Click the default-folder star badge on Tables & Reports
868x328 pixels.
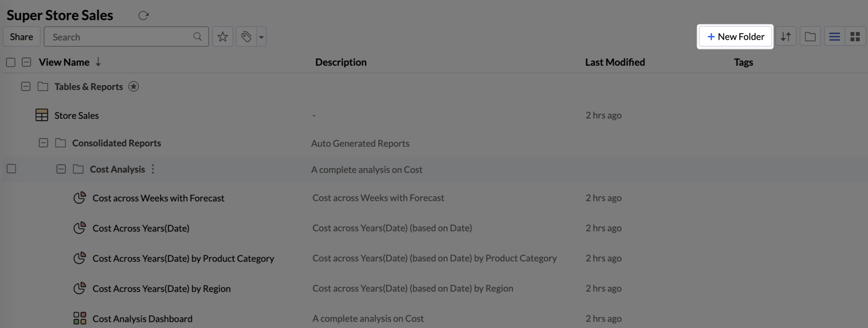[133, 86]
